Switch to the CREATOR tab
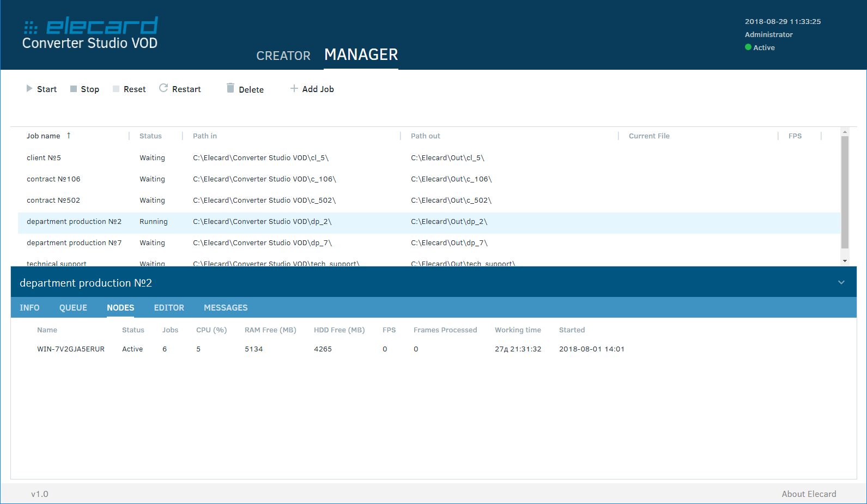 pos(283,56)
